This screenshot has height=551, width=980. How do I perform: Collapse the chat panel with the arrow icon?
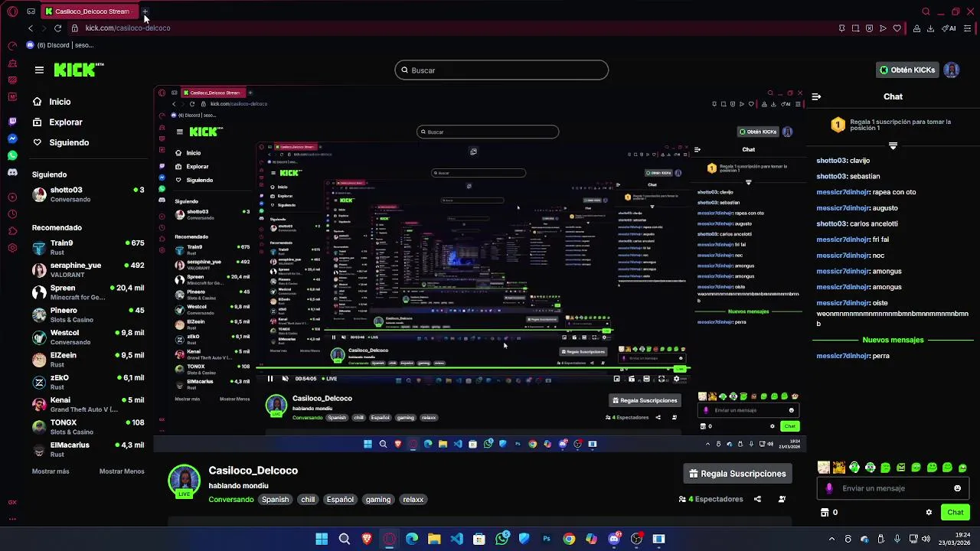coord(816,96)
